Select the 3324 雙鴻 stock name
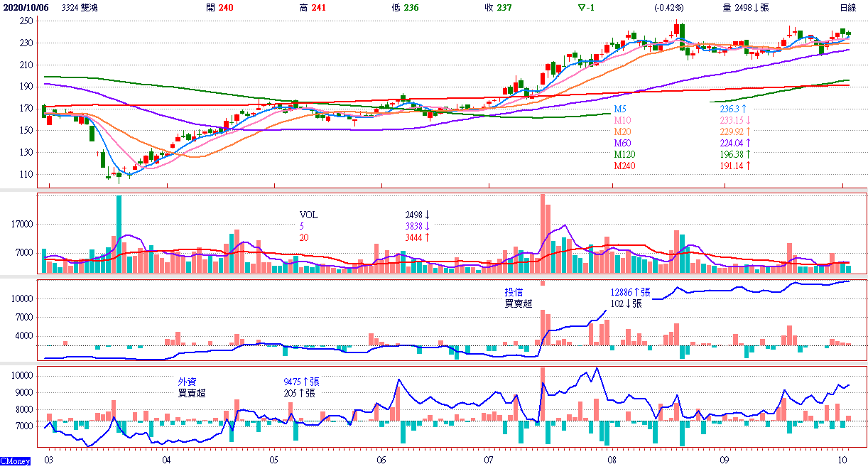The width and height of the screenshot is (868, 474). coord(79,8)
